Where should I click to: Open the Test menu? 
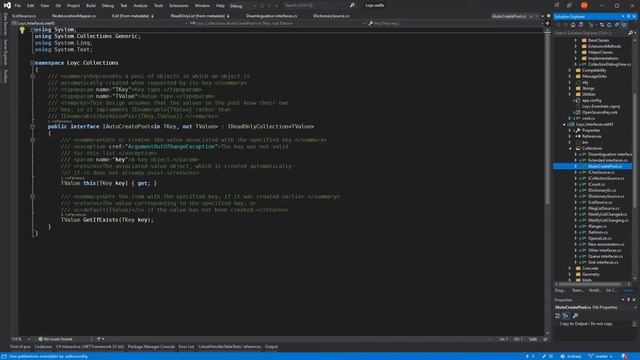point(124,6)
